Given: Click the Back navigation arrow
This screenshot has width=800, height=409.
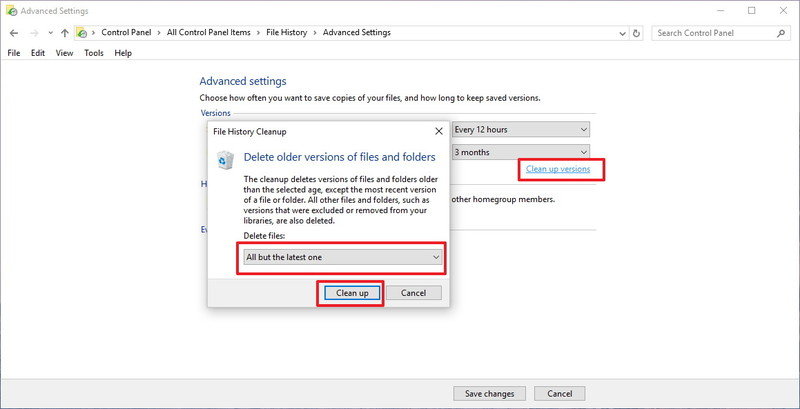Looking at the screenshot, I should pyautogui.click(x=14, y=33).
